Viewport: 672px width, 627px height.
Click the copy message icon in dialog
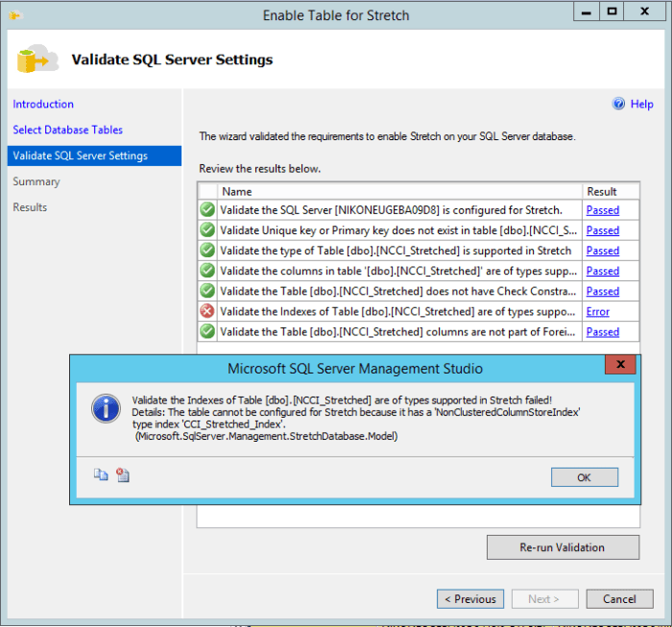click(x=101, y=475)
